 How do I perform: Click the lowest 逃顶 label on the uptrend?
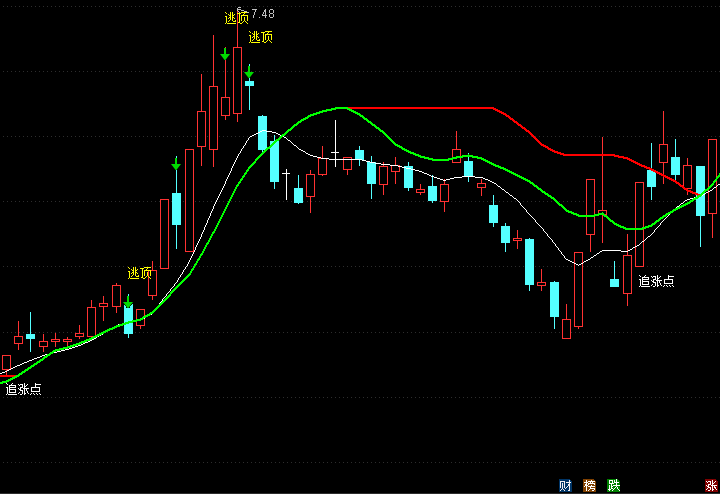coord(140,273)
